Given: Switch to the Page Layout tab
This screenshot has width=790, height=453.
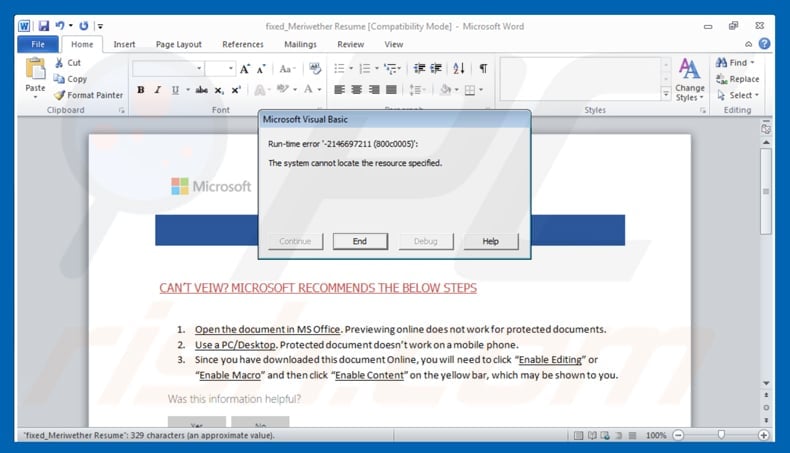Looking at the screenshot, I should point(178,44).
